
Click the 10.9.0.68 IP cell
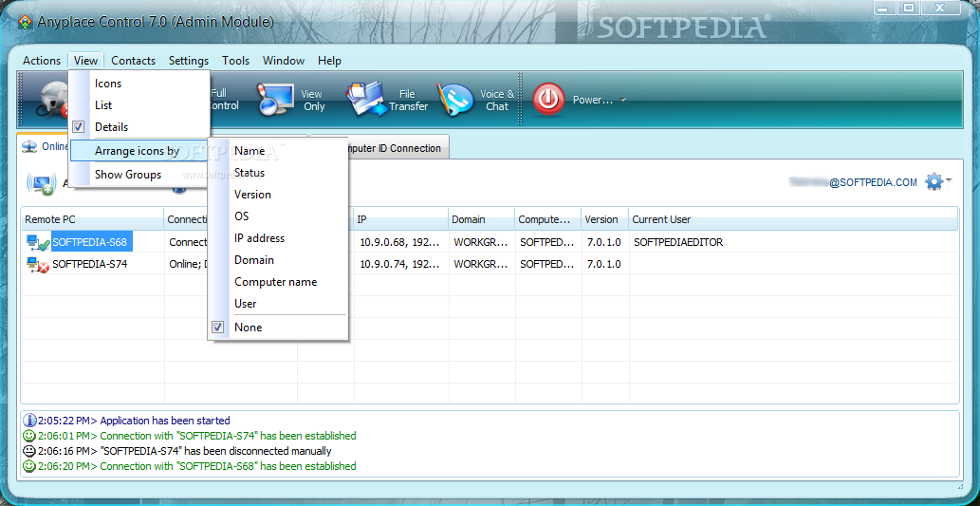click(400, 242)
